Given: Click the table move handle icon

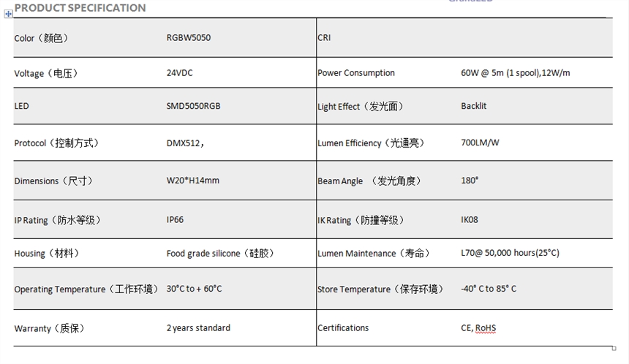Looking at the screenshot, I should [x=8, y=14].
